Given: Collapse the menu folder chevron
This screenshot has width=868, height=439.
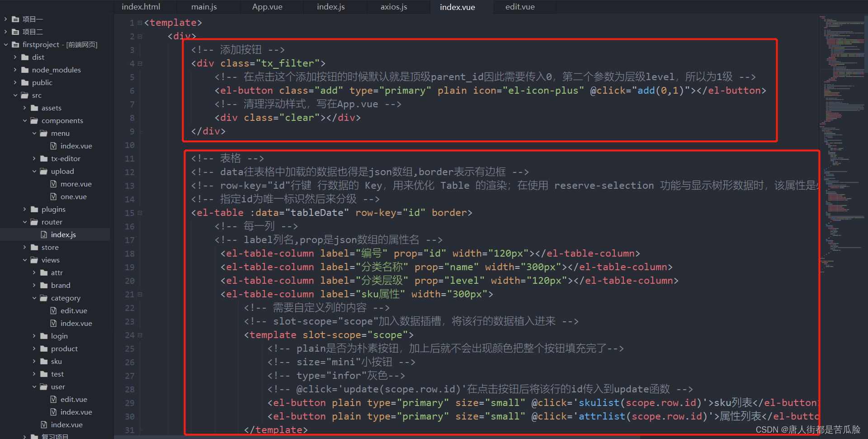Looking at the screenshot, I should pos(34,133).
